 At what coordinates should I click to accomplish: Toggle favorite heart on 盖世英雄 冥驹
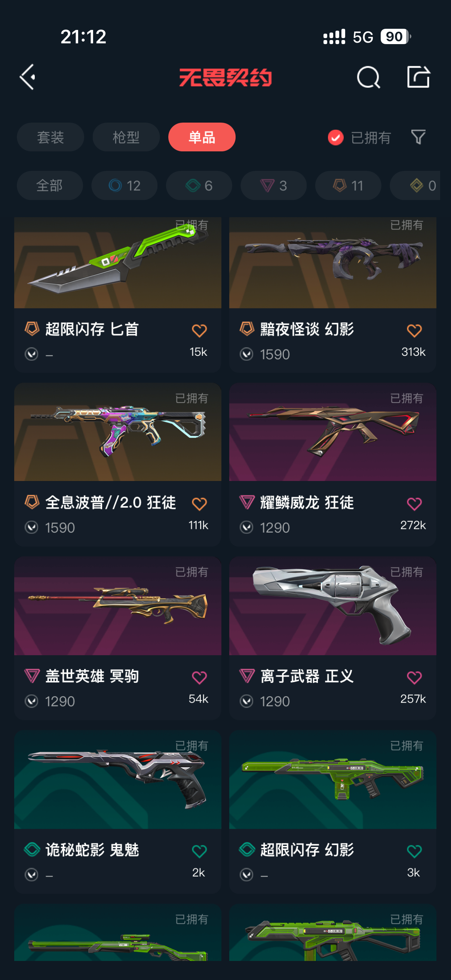(x=199, y=677)
